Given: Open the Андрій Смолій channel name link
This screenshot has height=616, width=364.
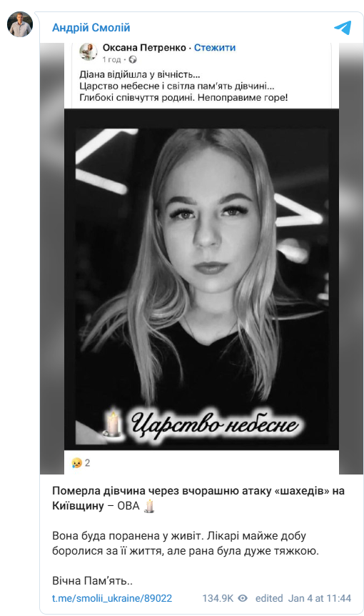Looking at the screenshot, I should point(91,28).
